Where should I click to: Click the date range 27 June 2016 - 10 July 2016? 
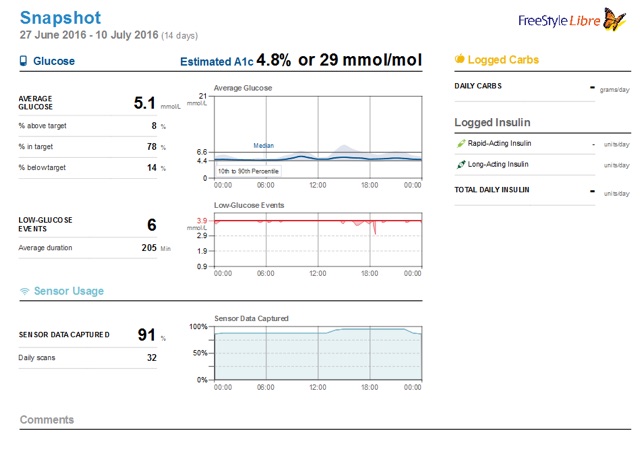point(89,35)
